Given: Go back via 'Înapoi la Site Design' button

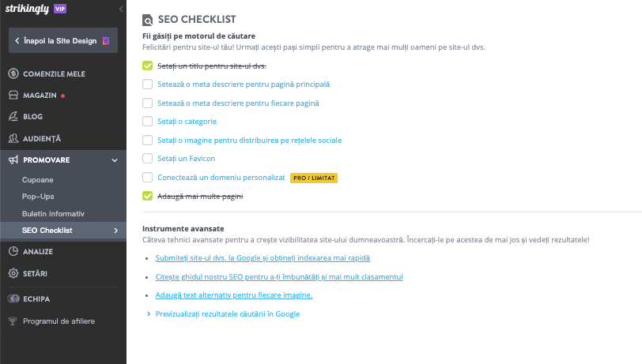Looking at the screenshot, I should click(62, 39).
